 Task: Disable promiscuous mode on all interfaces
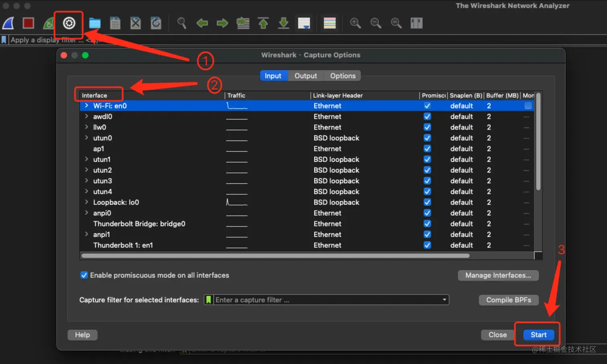[84, 275]
